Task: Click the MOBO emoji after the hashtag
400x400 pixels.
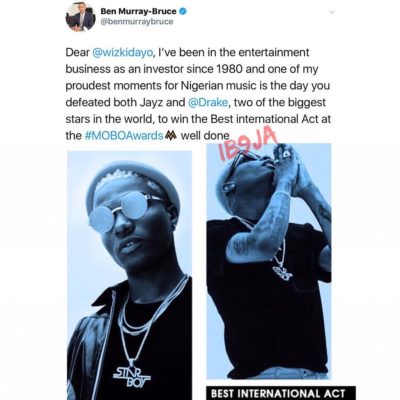Action: point(171,136)
